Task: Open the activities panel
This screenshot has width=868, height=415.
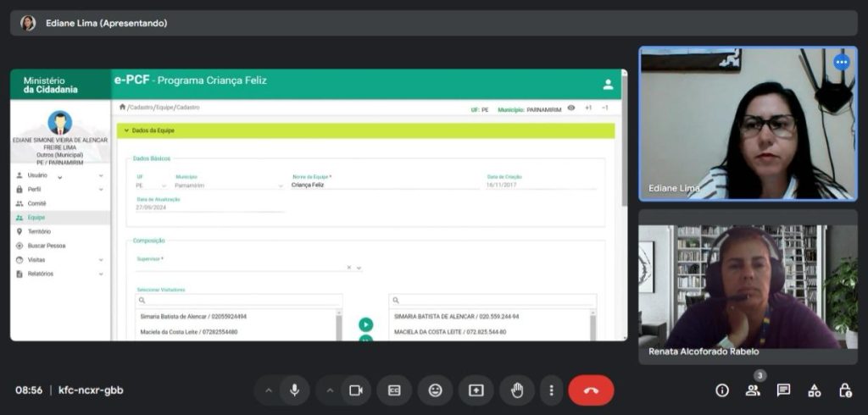Action: pos(814,390)
